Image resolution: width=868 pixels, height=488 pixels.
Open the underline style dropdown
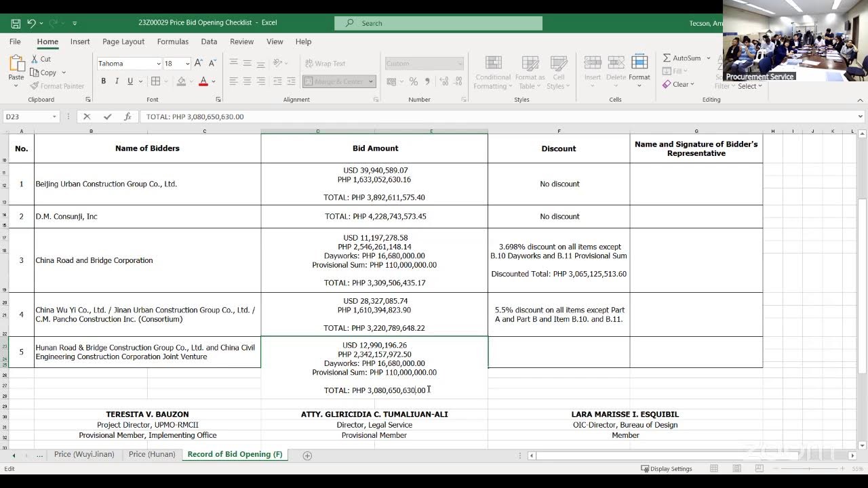click(140, 81)
